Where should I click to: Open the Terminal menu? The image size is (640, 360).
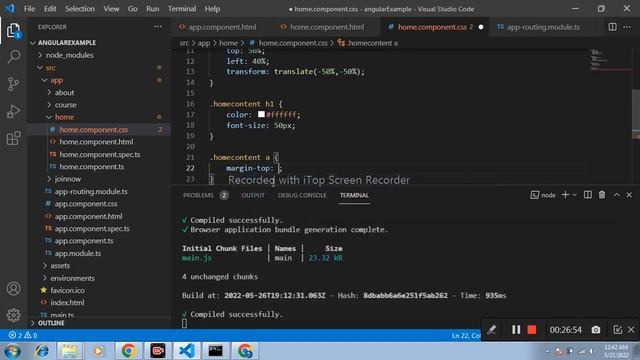point(182,9)
